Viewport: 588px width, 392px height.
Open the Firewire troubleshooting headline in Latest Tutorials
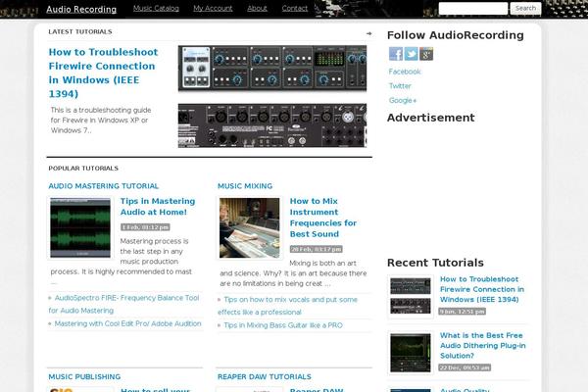pyautogui.click(x=103, y=73)
